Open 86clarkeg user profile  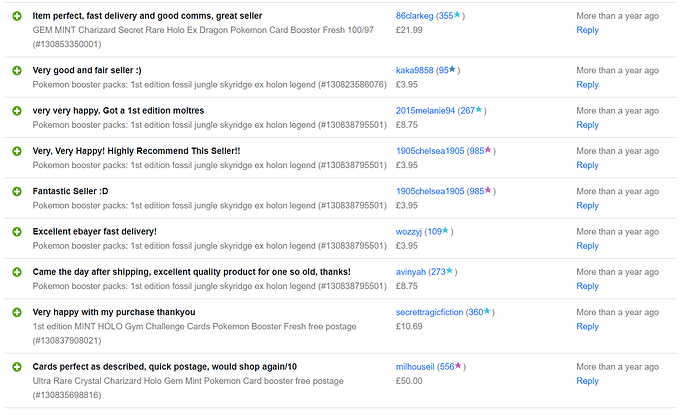pos(414,16)
